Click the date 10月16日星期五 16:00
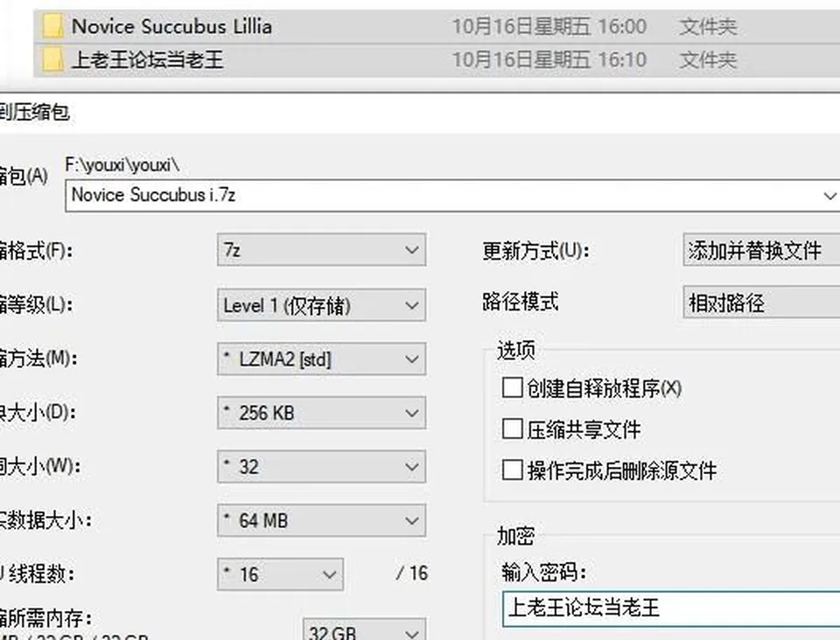Viewport: 840px width, 640px height. [549, 26]
